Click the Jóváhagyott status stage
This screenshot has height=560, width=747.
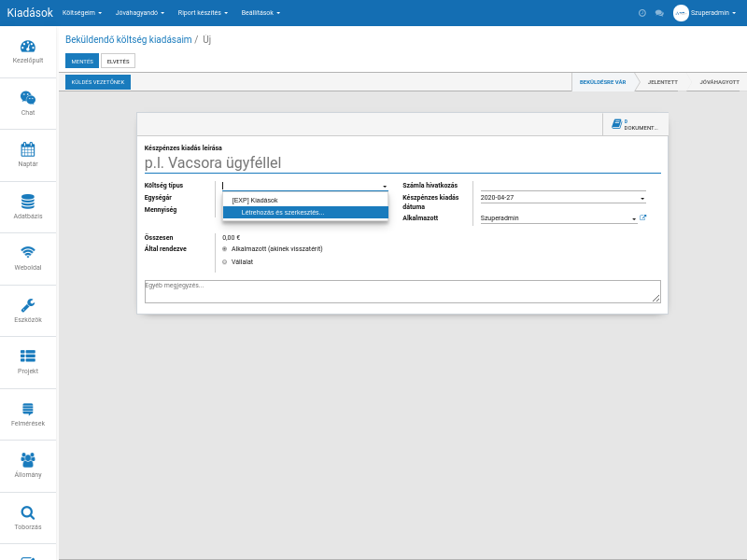click(x=719, y=82)
